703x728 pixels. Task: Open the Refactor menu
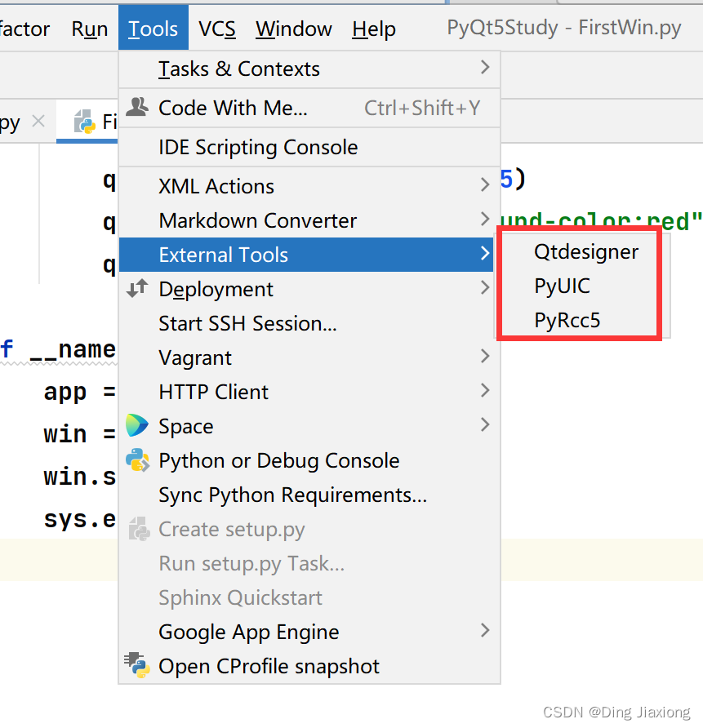24,29
